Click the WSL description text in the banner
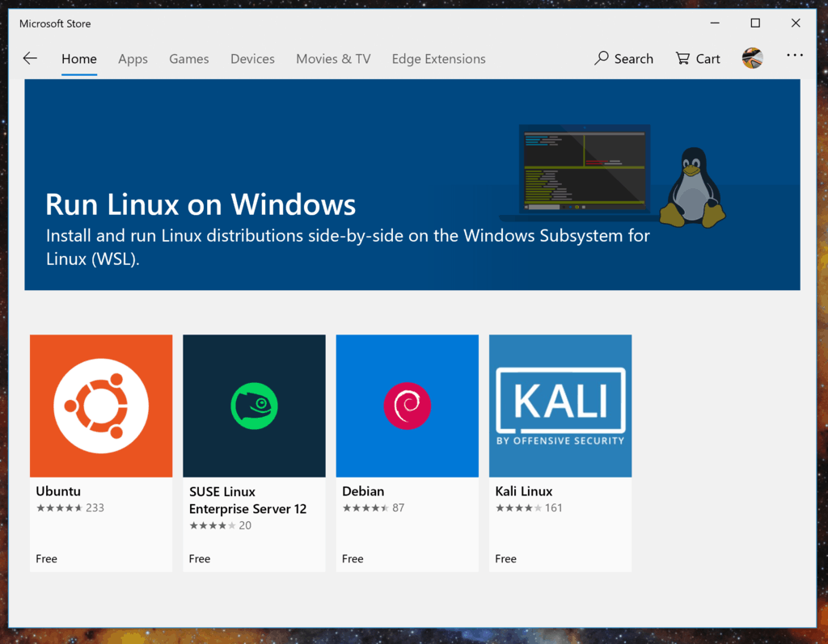The width and height of the screenshot is (828, 644). click(348, 247)
